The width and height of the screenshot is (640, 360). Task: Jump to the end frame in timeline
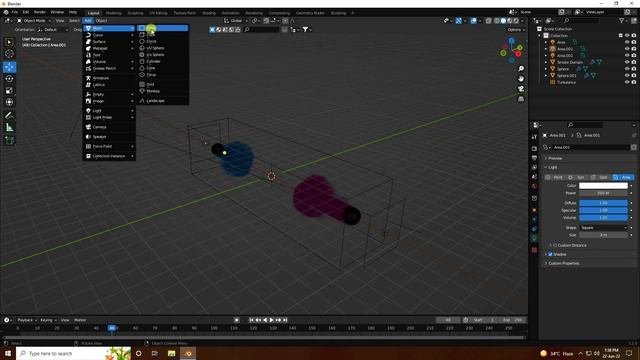click(285, 320)
